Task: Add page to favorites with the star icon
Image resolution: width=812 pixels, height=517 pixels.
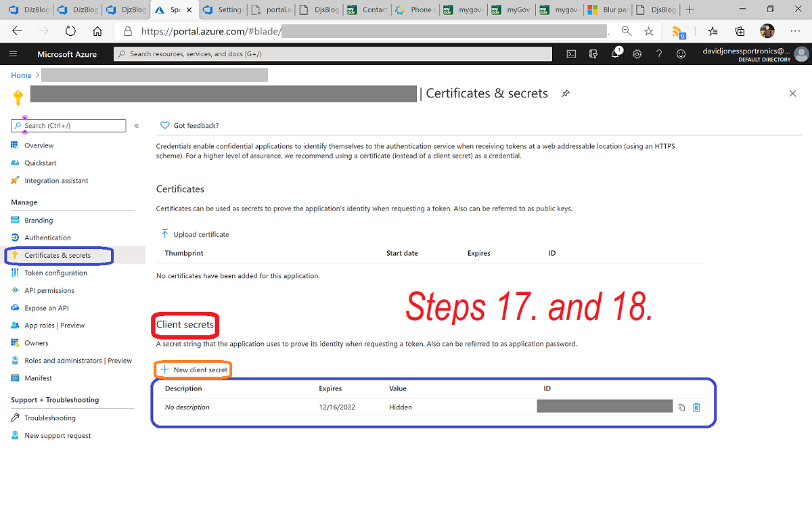Action: pyautogui.click(x=649, y=31)
